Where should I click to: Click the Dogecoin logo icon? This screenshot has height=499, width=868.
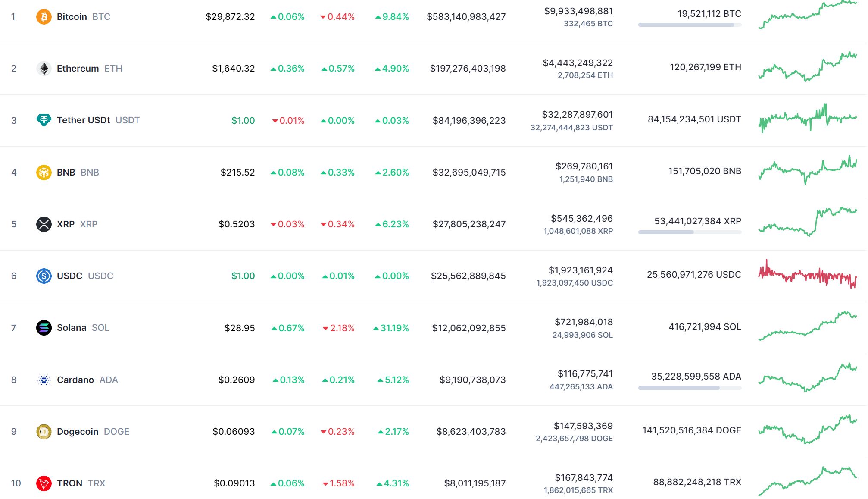44,432
